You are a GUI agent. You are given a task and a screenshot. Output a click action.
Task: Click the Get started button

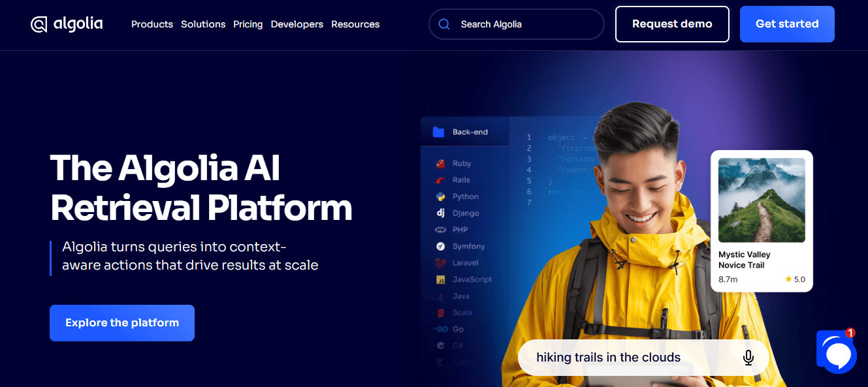coord(786,23)
